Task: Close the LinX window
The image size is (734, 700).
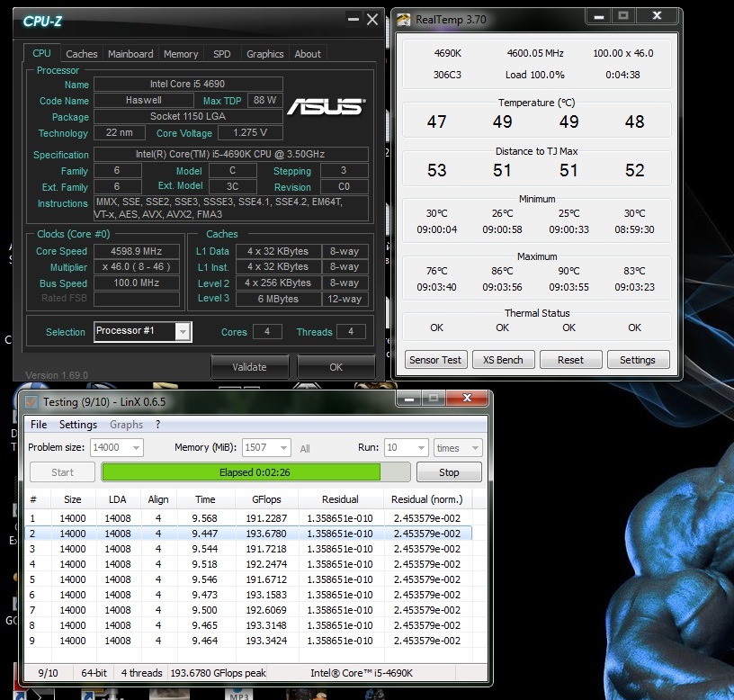Action: (x=467, y=398)
